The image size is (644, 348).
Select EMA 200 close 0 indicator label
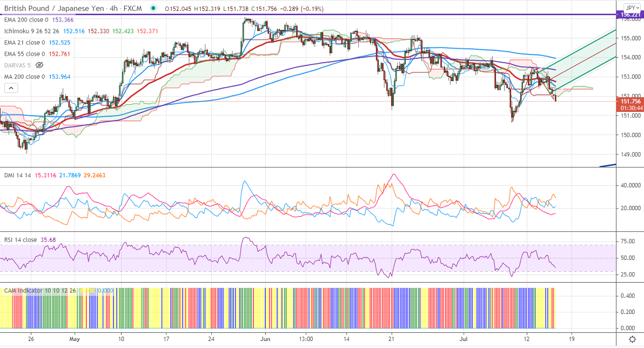[x=26, y=19]
